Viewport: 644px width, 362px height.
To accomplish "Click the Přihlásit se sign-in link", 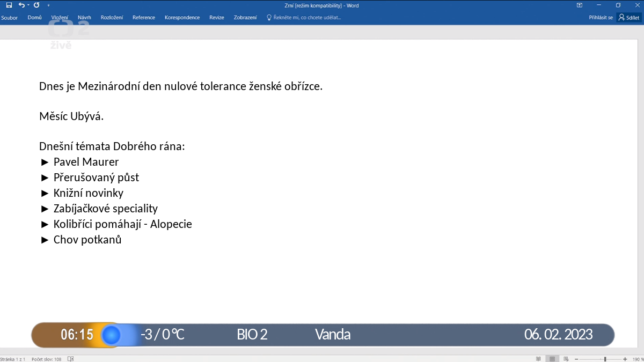I will click(x=601, y=18).
